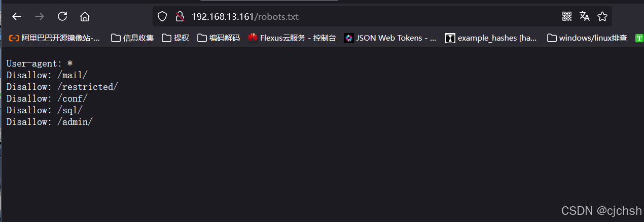The width and height of the screenshot is (644, 222).
Task: Bookmark this page with the star
Action: pyautogui.click(x=602, y=16)
